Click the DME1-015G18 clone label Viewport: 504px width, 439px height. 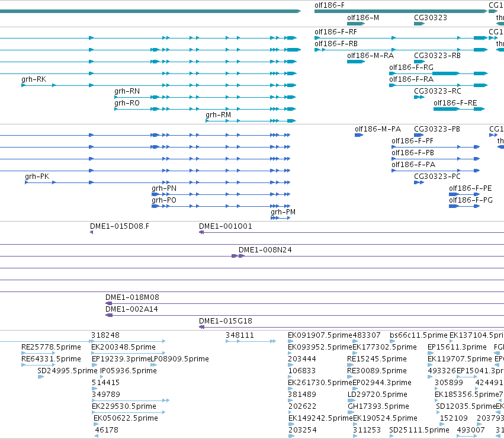[x=225, y=321]
